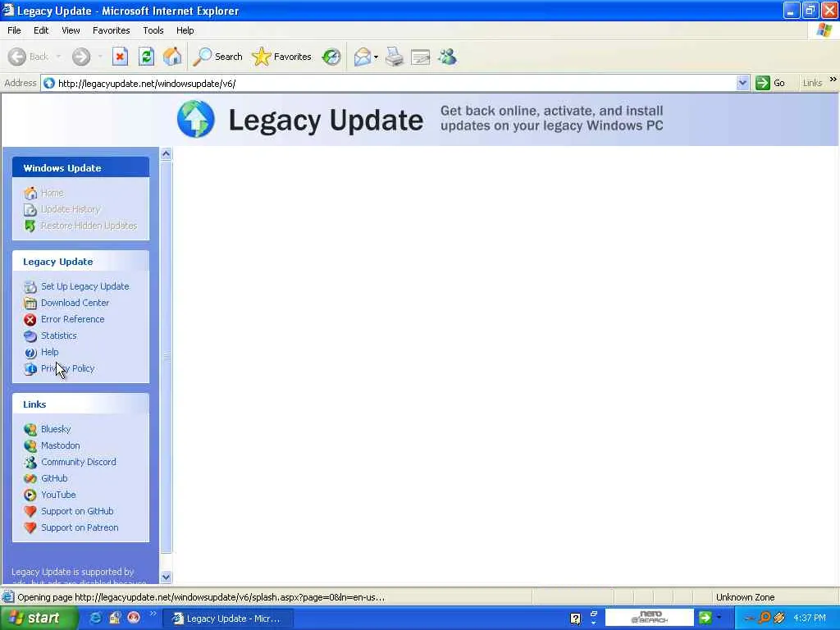840x630 pixels.
Task: Open the Back history dropdown arrow
Action: click(58, 57)
